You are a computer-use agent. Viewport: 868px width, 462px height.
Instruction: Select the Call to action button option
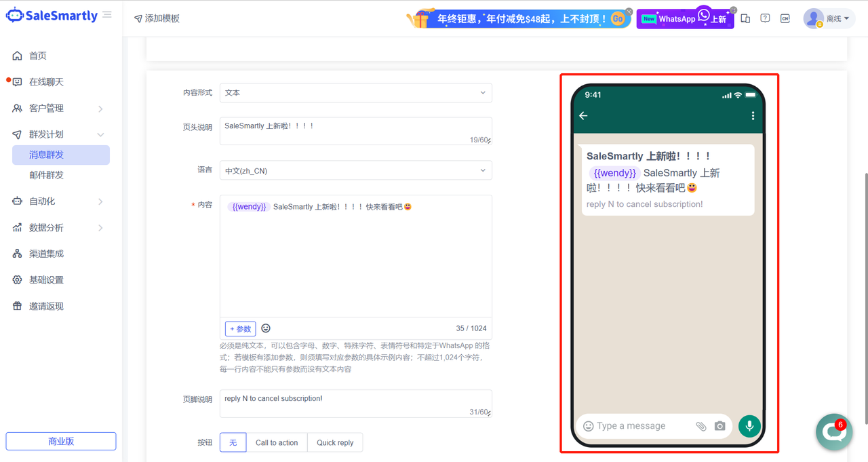(x=277, y=442)
